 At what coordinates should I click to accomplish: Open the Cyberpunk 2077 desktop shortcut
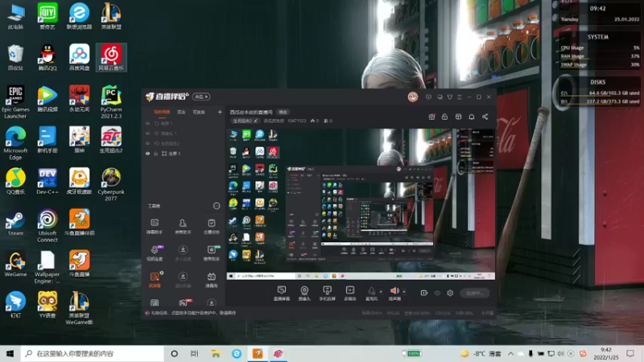coord(111,184)
